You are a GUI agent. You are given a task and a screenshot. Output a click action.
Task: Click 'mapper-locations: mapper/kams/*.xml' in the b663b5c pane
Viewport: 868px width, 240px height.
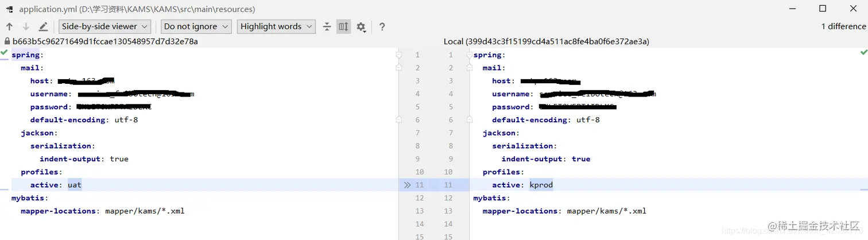click(x=103, y=211)
